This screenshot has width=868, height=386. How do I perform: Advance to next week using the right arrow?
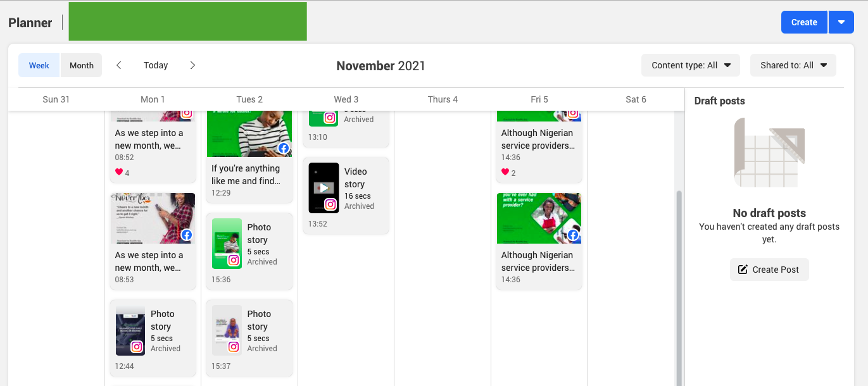click(x=192, y=65)
